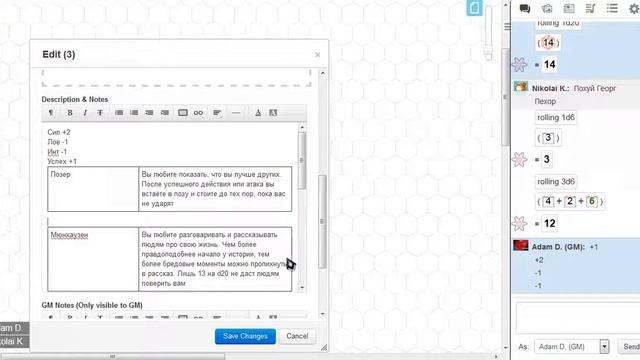The height and width of the screenshot is (360, 640).
Task: Toggle bold formatting in Description toolbar
Action: [x=70, y=113]
